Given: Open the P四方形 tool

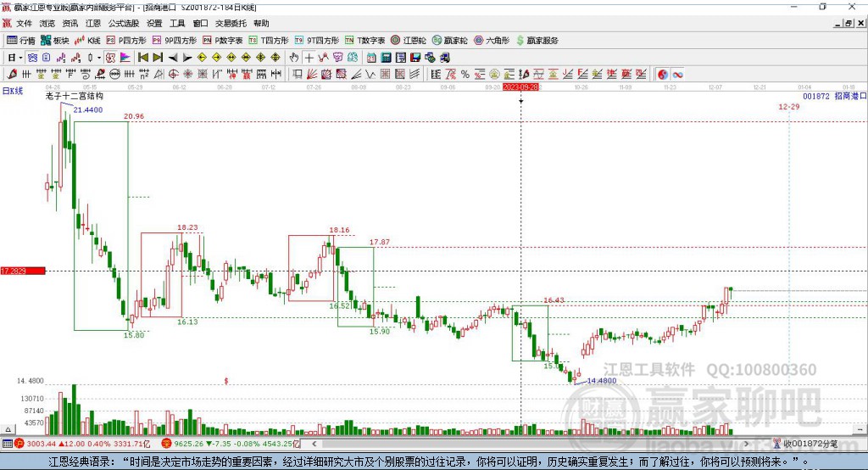Looking at the screenshot, I should (x=126, y=41).
